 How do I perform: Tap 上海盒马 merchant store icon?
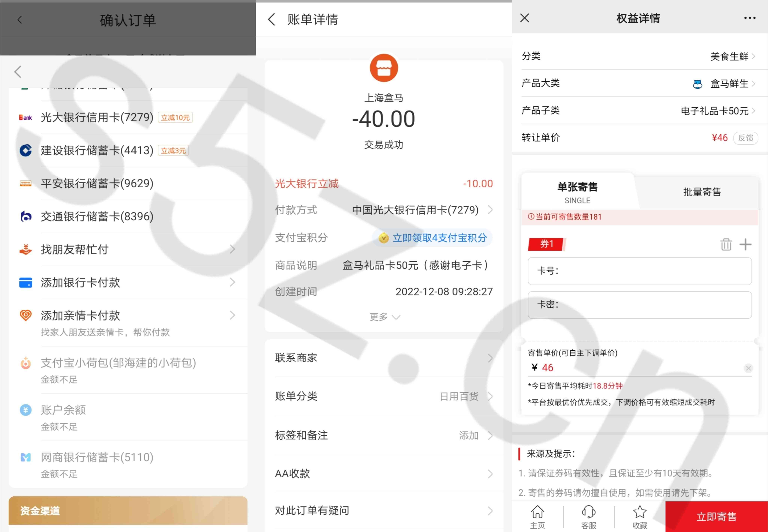click(x=383, y=68)
